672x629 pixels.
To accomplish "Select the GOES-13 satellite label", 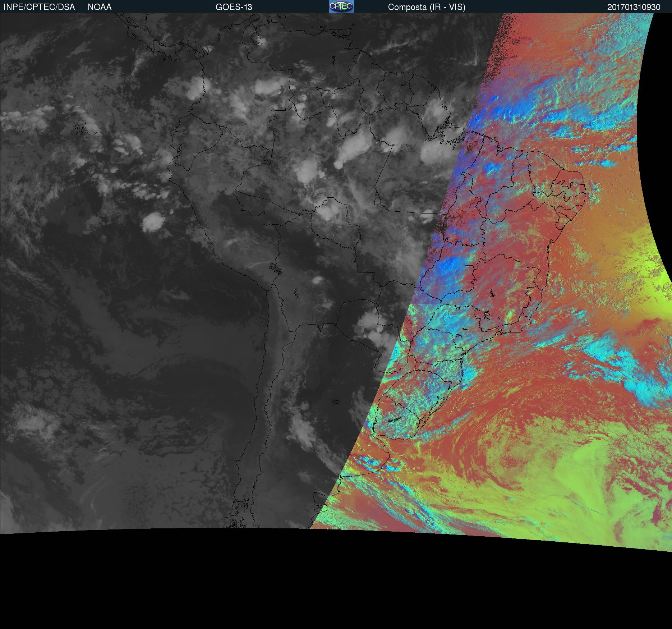I will [x=234, y=7].
